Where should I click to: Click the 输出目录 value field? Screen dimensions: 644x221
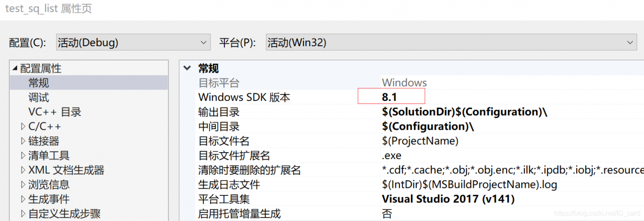[464, 112]
